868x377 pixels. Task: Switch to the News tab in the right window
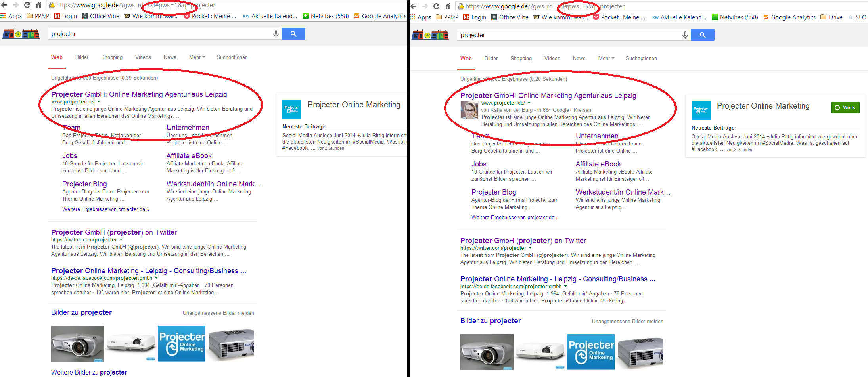click(579, 59)
